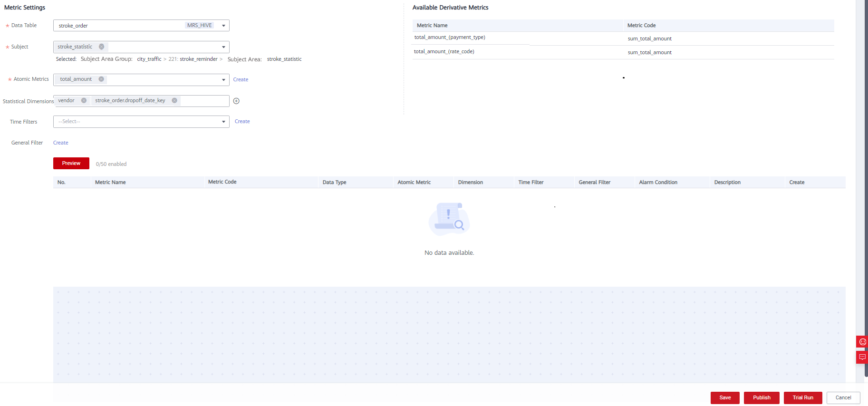Click the city_traffic subject area group

point(149,59)
